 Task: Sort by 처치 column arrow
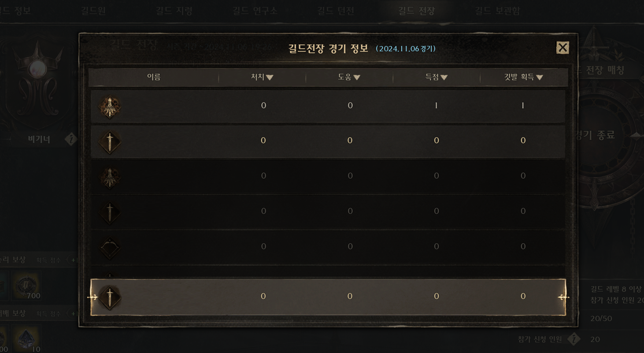[270, 78]
